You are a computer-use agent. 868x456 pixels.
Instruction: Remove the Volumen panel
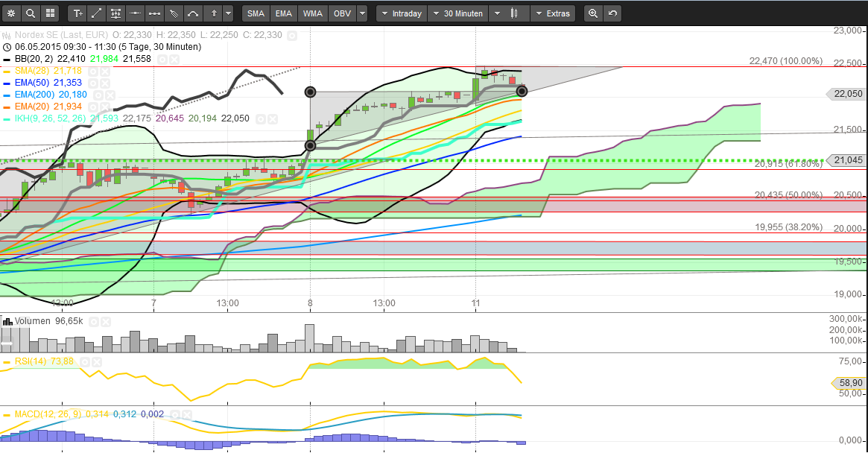click(x=105, y=322)
